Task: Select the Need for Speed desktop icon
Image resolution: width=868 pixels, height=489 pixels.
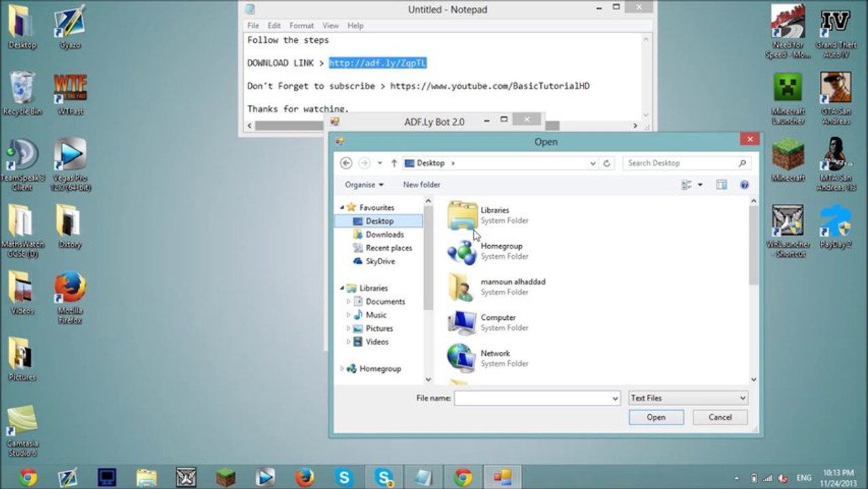Action: (788, 31)
